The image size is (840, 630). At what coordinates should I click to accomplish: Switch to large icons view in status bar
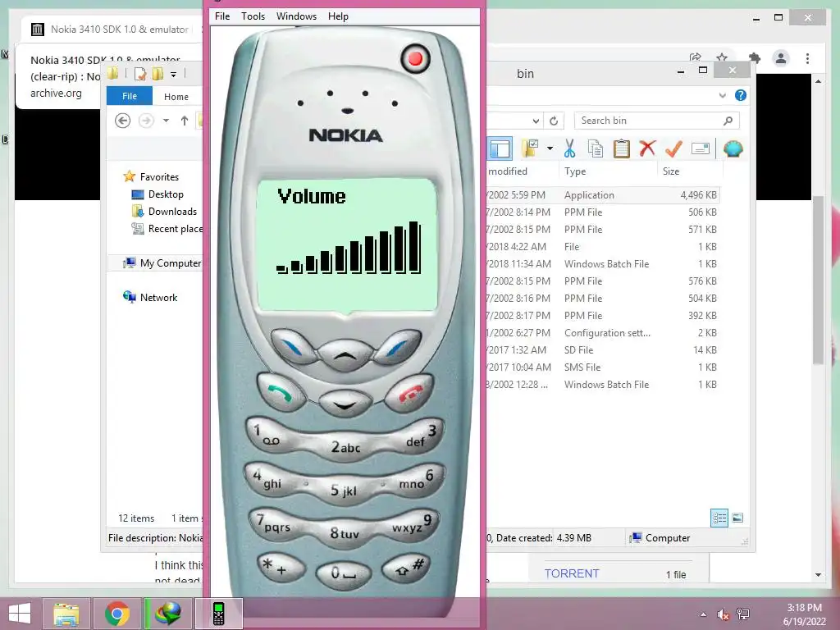pos(737,518)
